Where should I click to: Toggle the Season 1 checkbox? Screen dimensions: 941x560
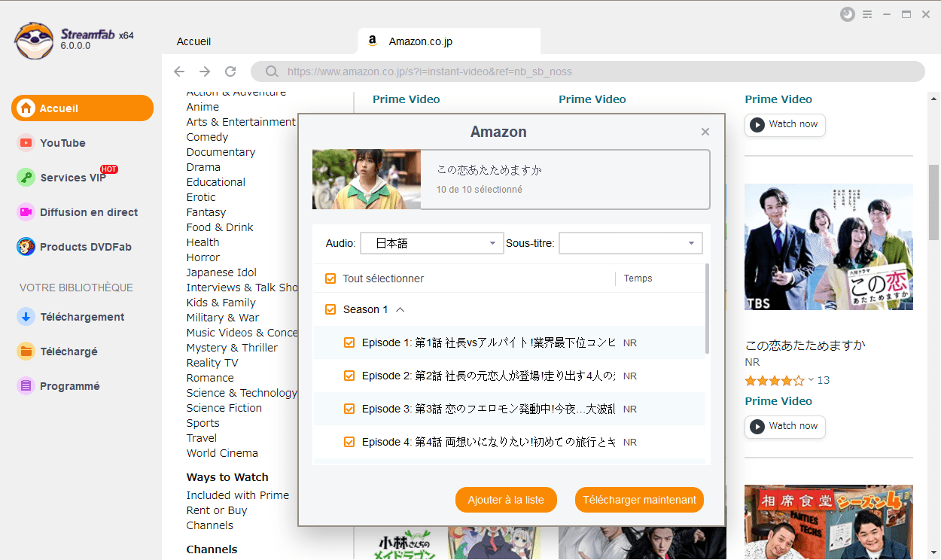point(330,309)
